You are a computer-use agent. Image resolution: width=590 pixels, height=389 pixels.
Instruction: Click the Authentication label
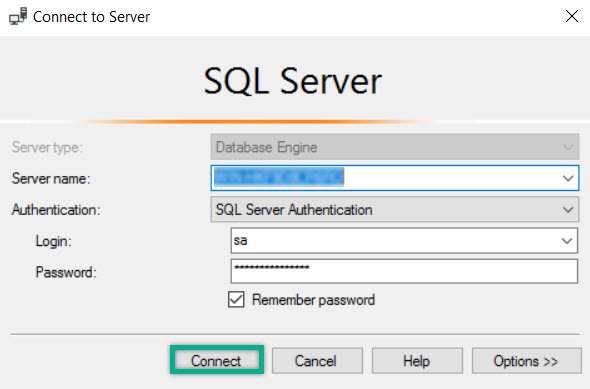tap(56, 210)
